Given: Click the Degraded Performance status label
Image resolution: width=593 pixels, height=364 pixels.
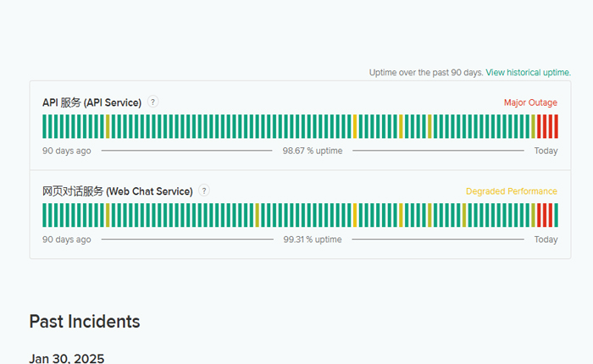Looking at the screenshot, I should tap(511, 191).
